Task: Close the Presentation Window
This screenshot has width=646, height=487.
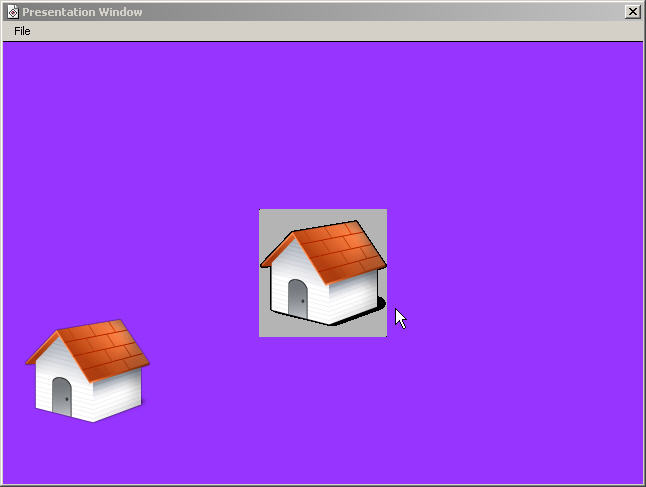Action: [632, 12]
